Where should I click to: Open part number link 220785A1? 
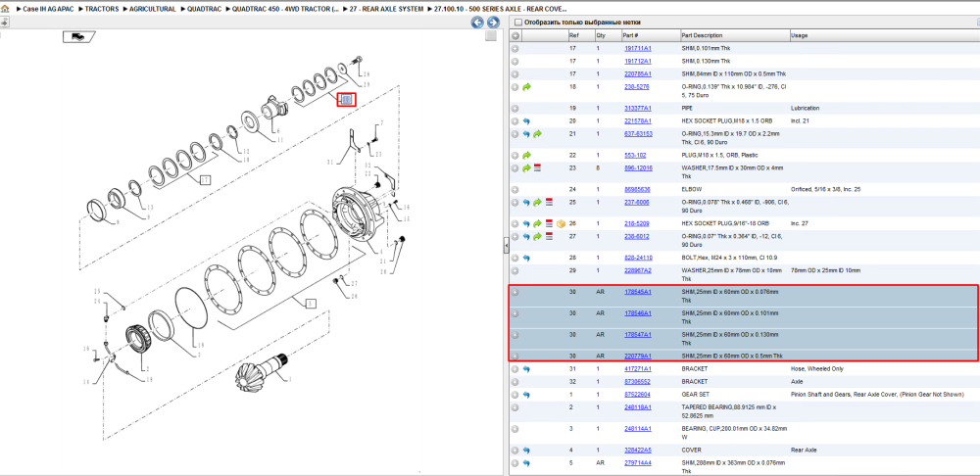[x=638, y=74]
